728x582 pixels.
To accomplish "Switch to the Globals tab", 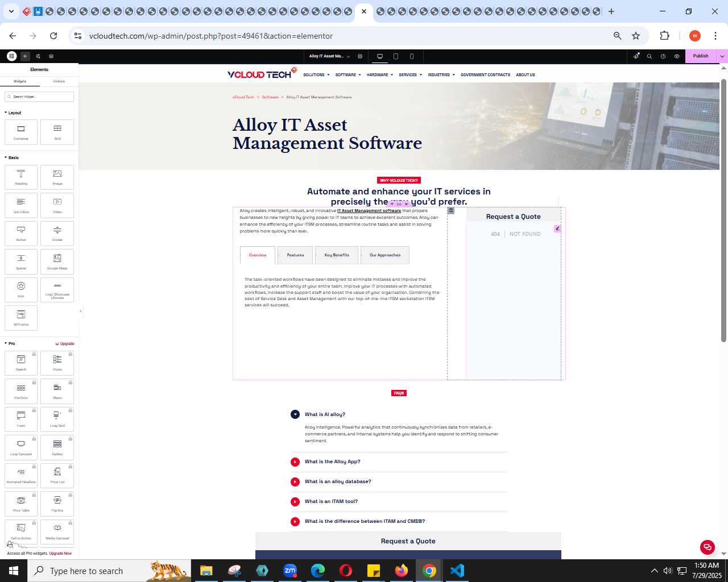I will point(59,81).
